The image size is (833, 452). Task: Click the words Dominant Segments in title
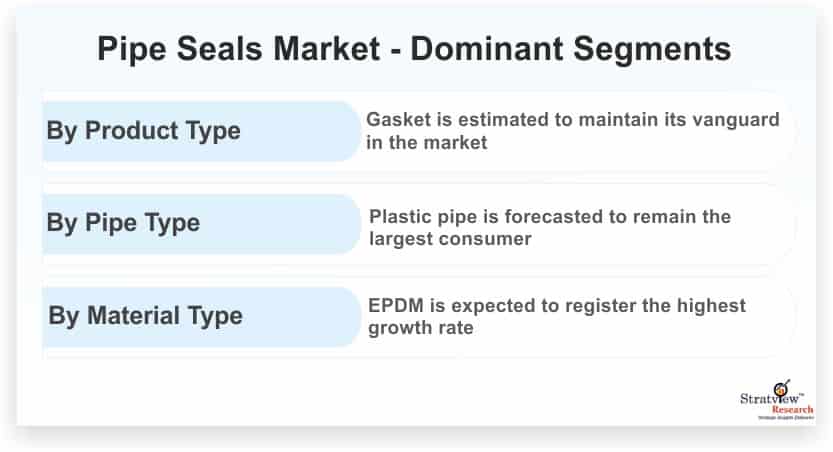point(571,49)
